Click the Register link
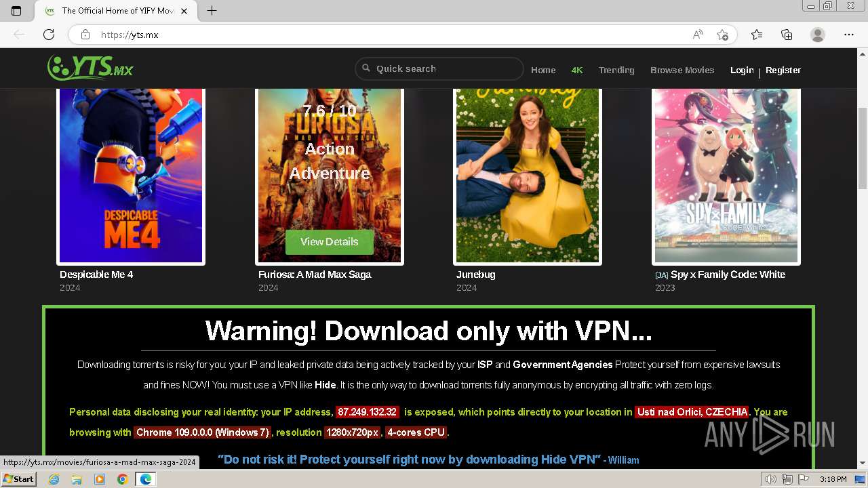 (x=783, y=70)
